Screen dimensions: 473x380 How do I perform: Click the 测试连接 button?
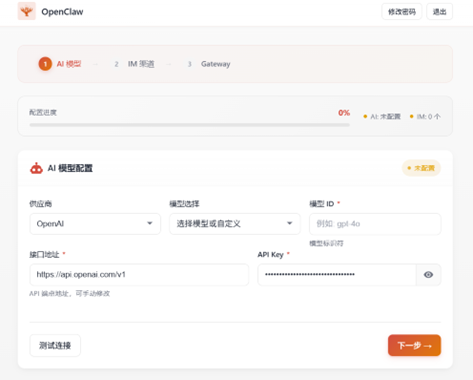[x=55, y=345]
